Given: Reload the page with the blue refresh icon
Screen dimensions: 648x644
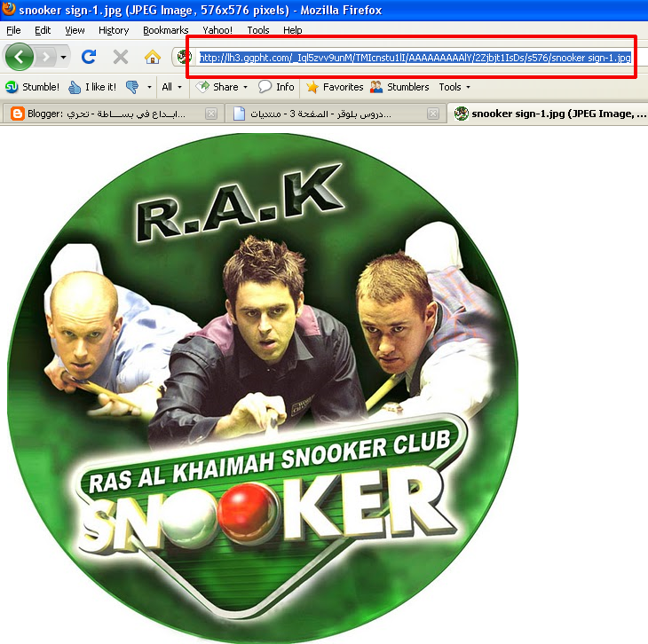Looking at the screenshot, I should pyautogui.click(x=89, y=57).
